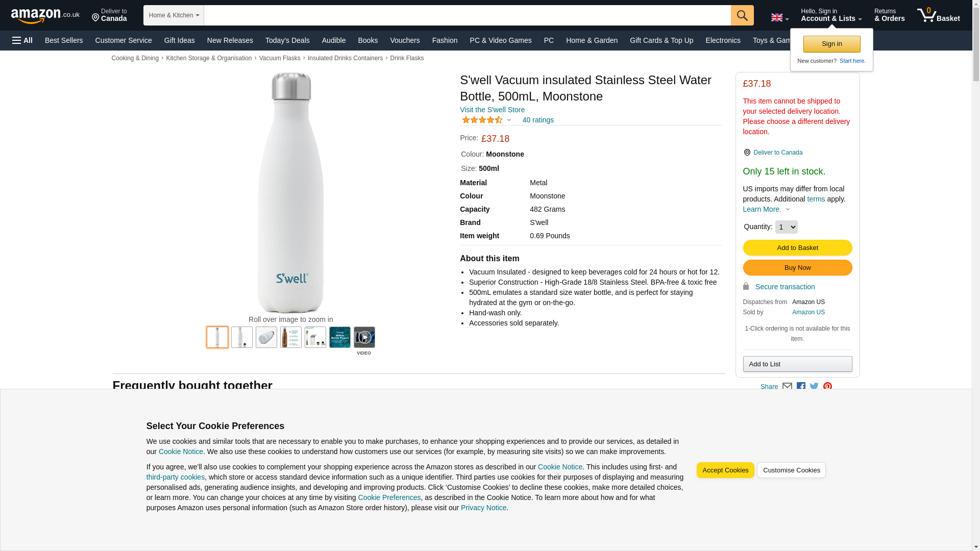Open the All hamburger menu

point(22,40)
